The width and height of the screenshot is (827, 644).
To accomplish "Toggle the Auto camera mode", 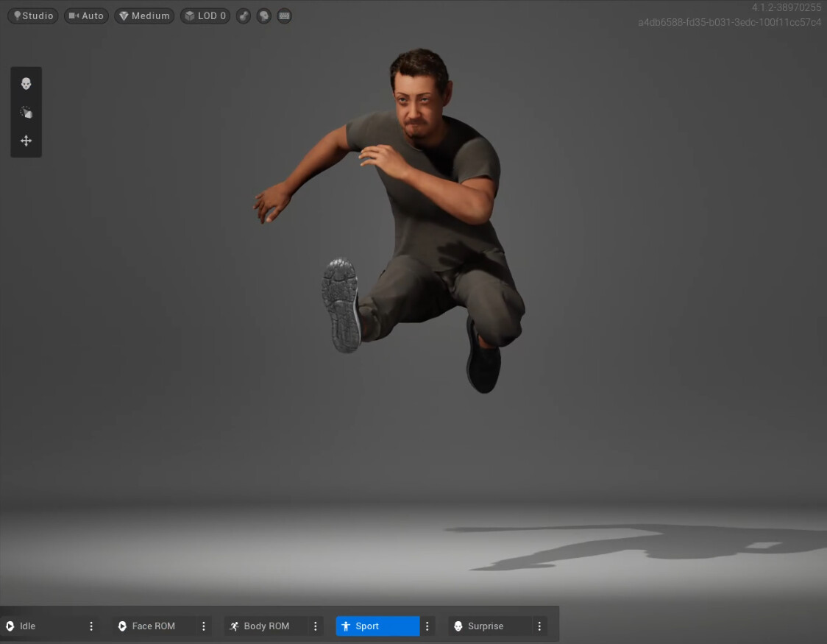I will [x=86, y=15].
